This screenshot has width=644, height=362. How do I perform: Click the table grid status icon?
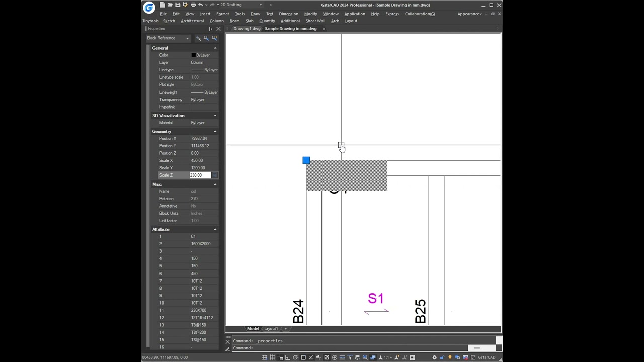pos(413,357)
